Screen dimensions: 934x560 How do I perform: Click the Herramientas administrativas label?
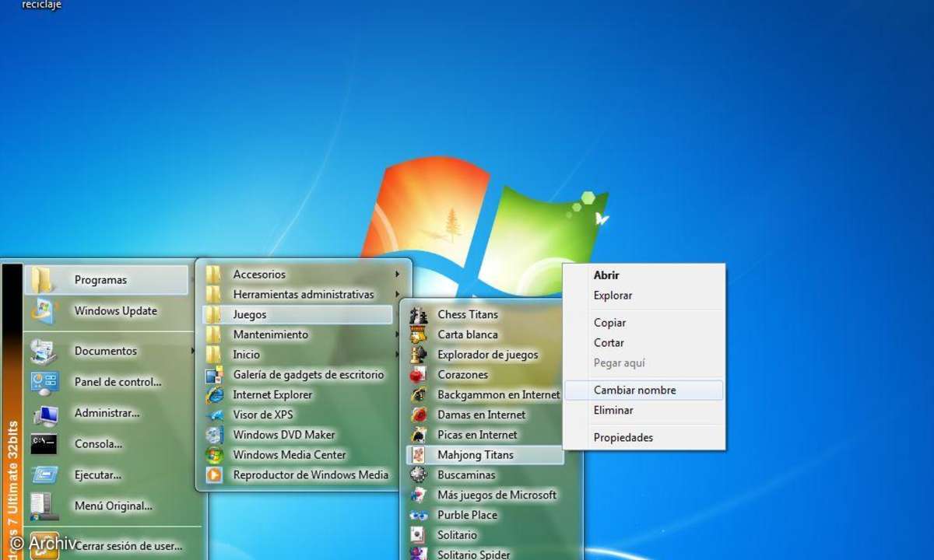(304, 295)
